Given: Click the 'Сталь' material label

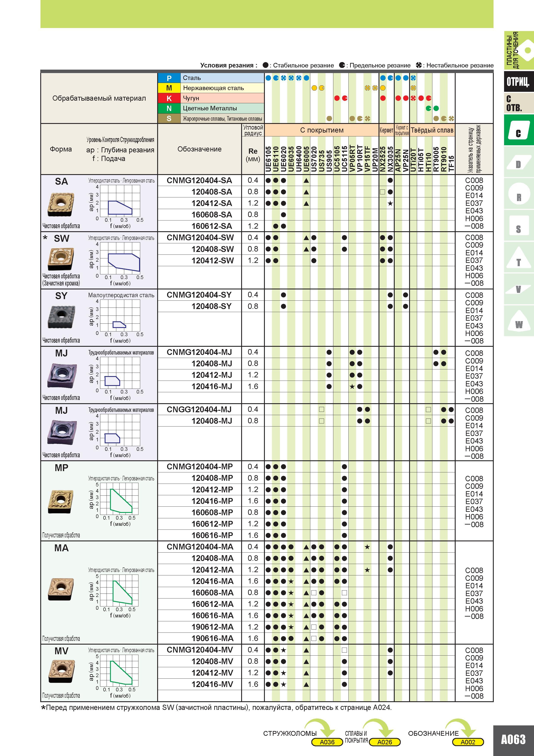Looking at the screenshot, I should pos(192,78).
